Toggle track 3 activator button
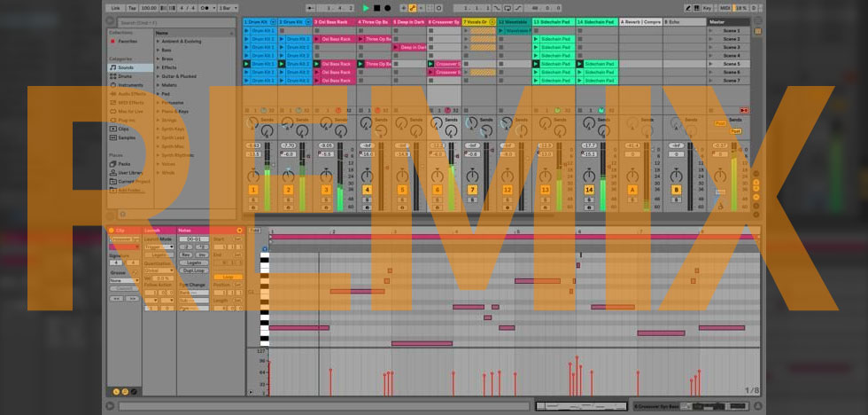Screen dimensions: 868x415 (327, 190)
